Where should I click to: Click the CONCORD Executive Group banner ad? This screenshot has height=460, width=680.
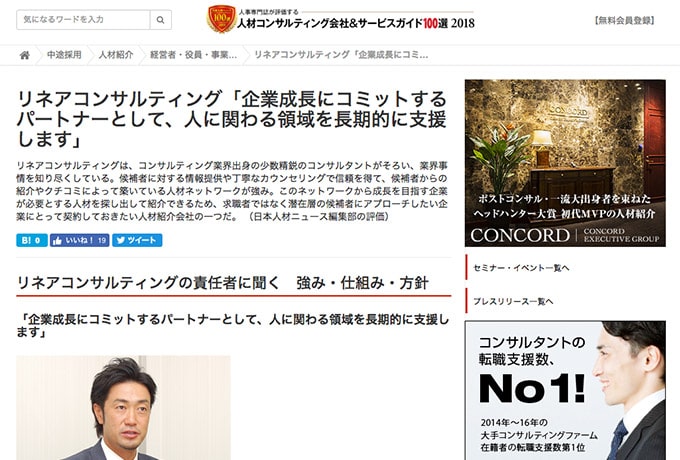tap(565, 163)
